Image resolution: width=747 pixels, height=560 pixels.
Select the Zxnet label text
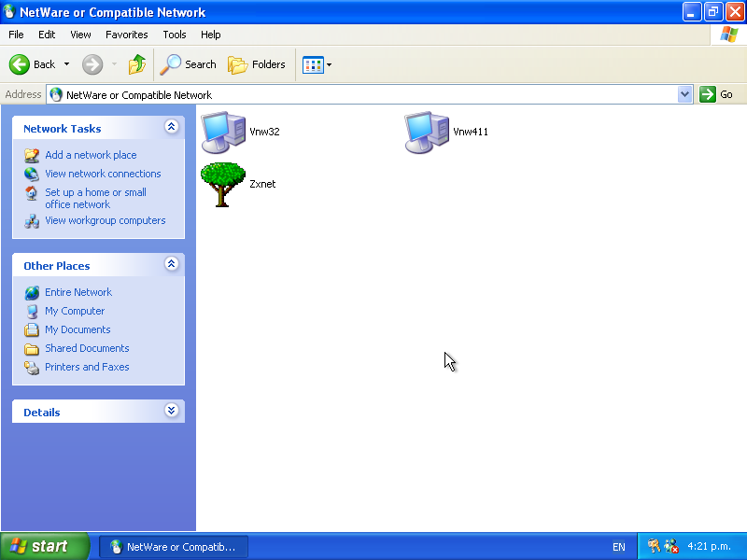pos(262,184)
